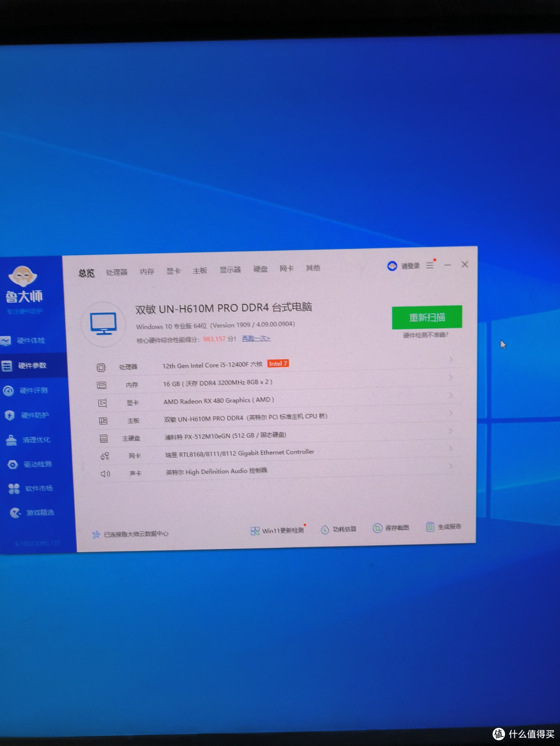Image resolution: width=560 pixels, height=746 pixels.
Task: Click text 16 GB DDR4 3200MHz memory
Action: (218, 383)
